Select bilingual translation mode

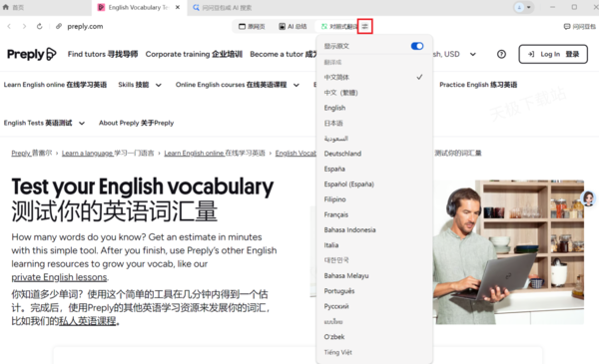point(338,26)
